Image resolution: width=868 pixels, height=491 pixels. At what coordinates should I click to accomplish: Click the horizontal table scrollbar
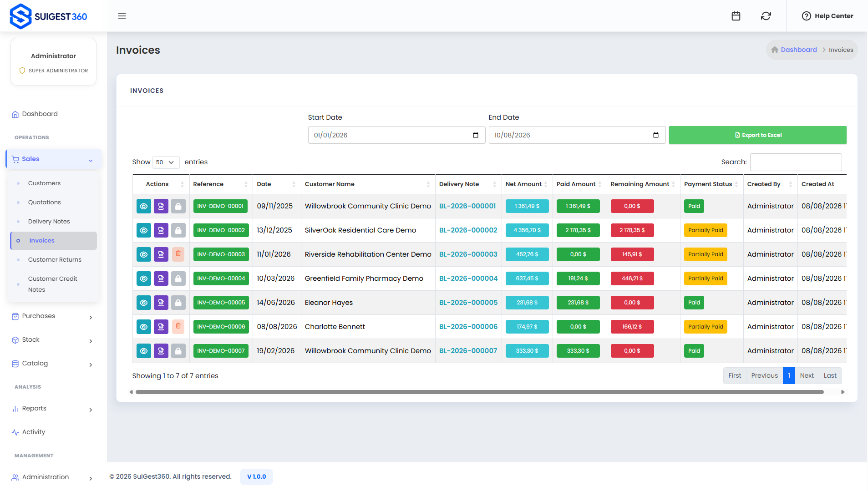[479, 392]
